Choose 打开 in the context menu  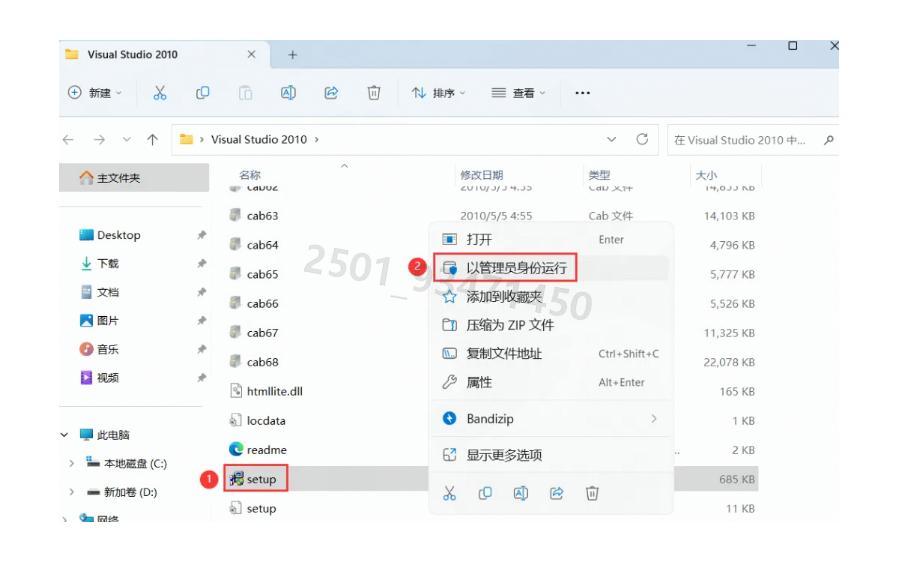point(551,239)
